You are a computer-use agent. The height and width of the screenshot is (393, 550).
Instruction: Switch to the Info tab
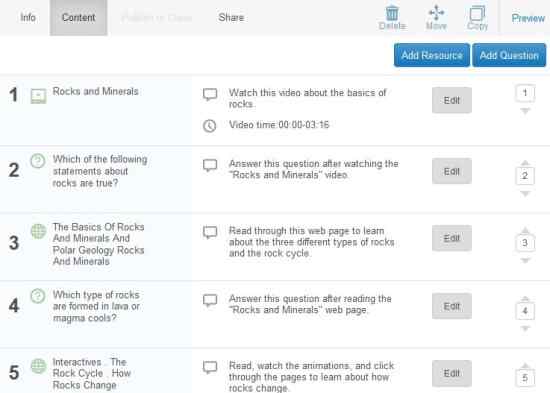(x=28, y=18)
